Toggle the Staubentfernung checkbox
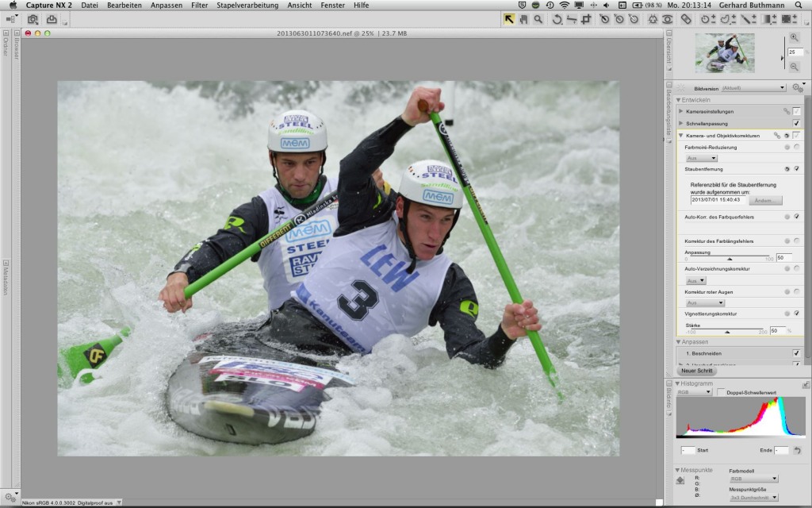Image resolution: width=812 pixels, height=508 pixels. (x=796, y=169)
